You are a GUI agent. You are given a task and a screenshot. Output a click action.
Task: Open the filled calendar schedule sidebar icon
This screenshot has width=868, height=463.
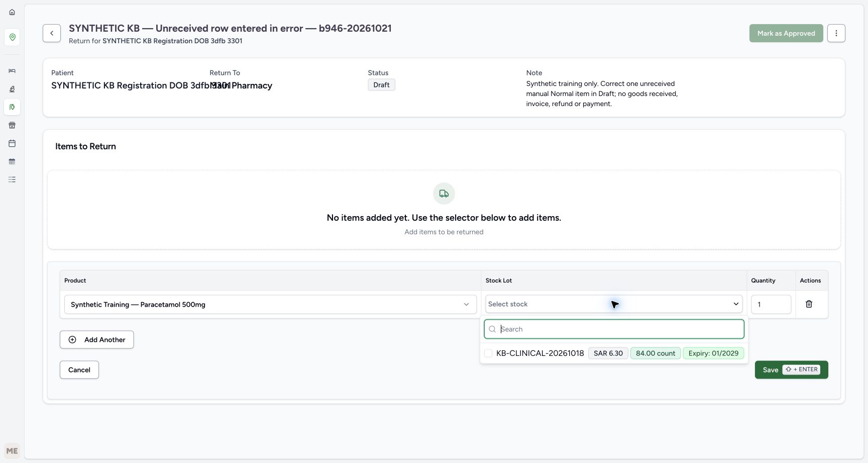(x=12, y=161)
